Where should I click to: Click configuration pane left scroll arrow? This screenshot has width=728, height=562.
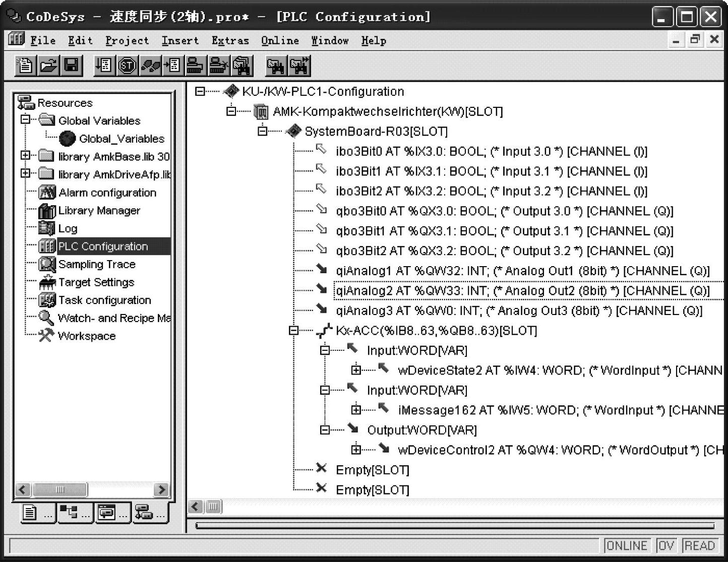click(196, 507)
